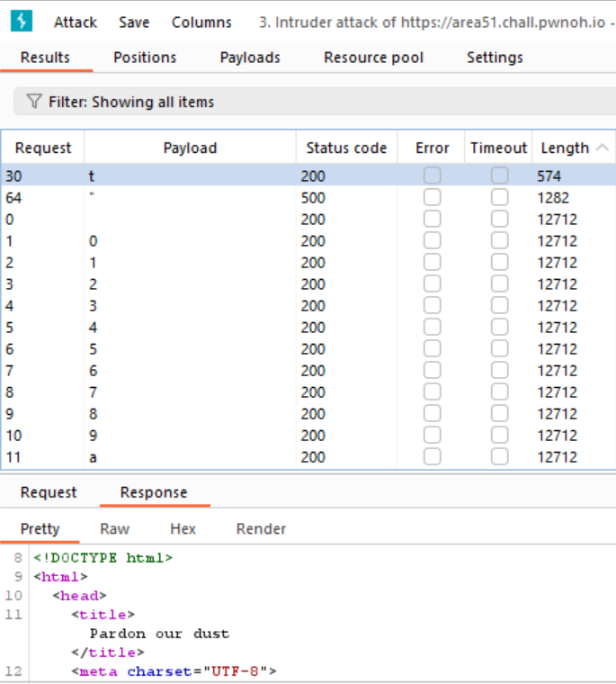Sort results by Status code column
Viewport: 616px width, 684px height.
[x=346, y=148]
